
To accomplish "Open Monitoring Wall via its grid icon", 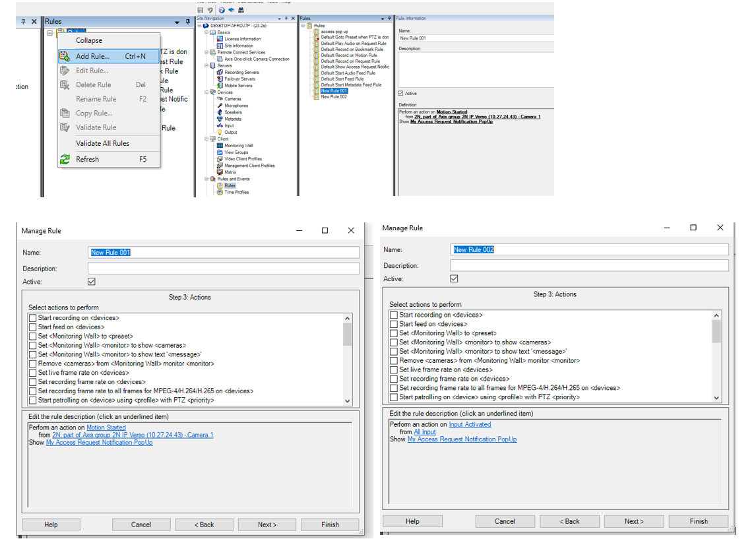I will [220, 146].
